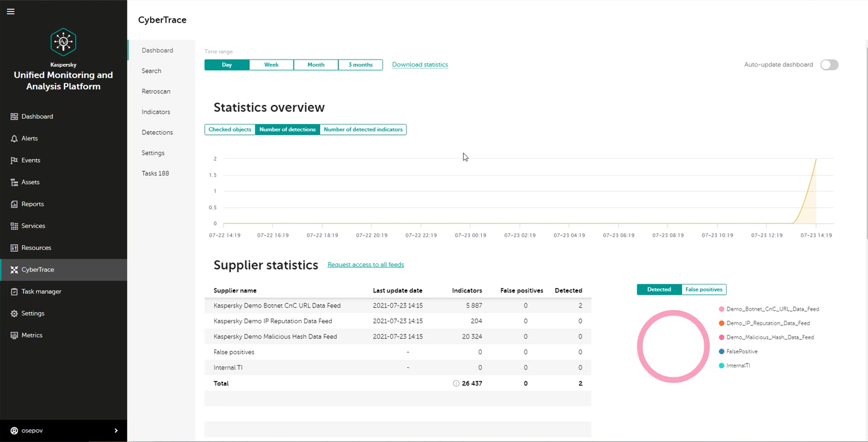Open Settings via the gear icon

click(x=14, y=313)
